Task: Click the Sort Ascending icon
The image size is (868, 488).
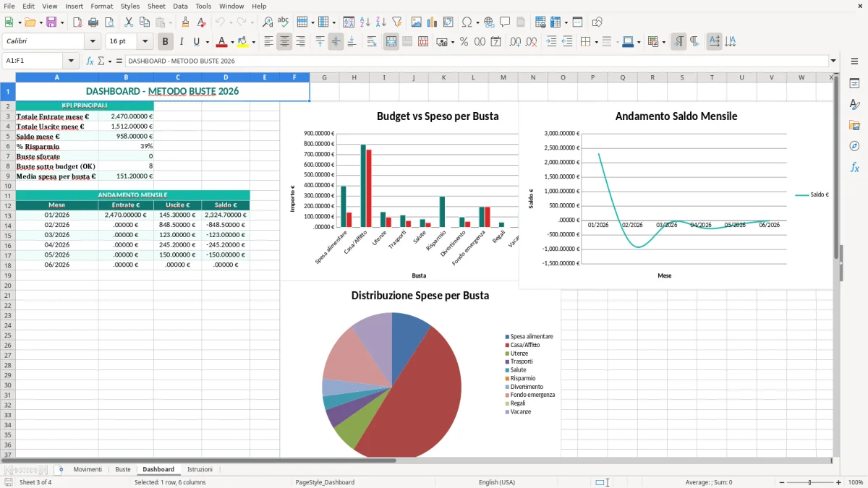Action: click(365, 22)
